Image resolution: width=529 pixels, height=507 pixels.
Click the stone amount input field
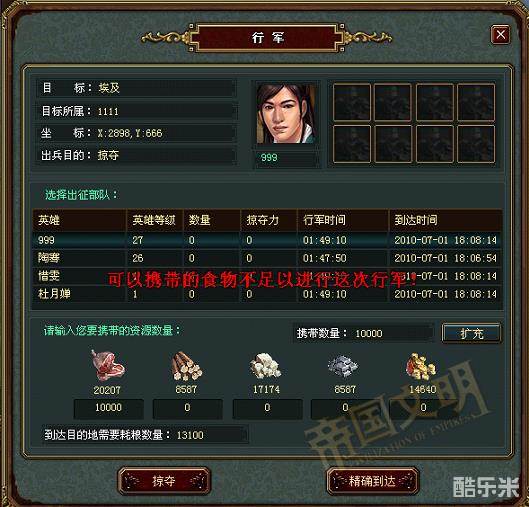point(267,408)
